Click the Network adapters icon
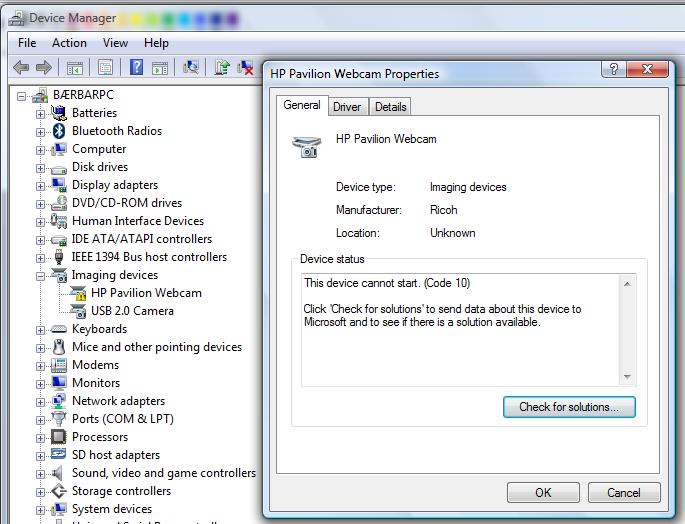This screenshot has width=685, height=524. (x=59, y=401)
